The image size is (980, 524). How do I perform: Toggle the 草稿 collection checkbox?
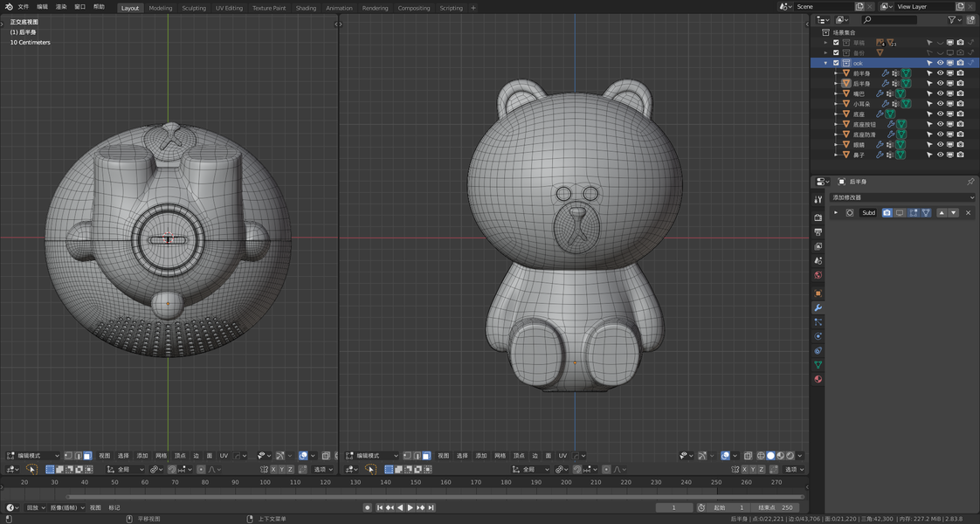[836, 43]
